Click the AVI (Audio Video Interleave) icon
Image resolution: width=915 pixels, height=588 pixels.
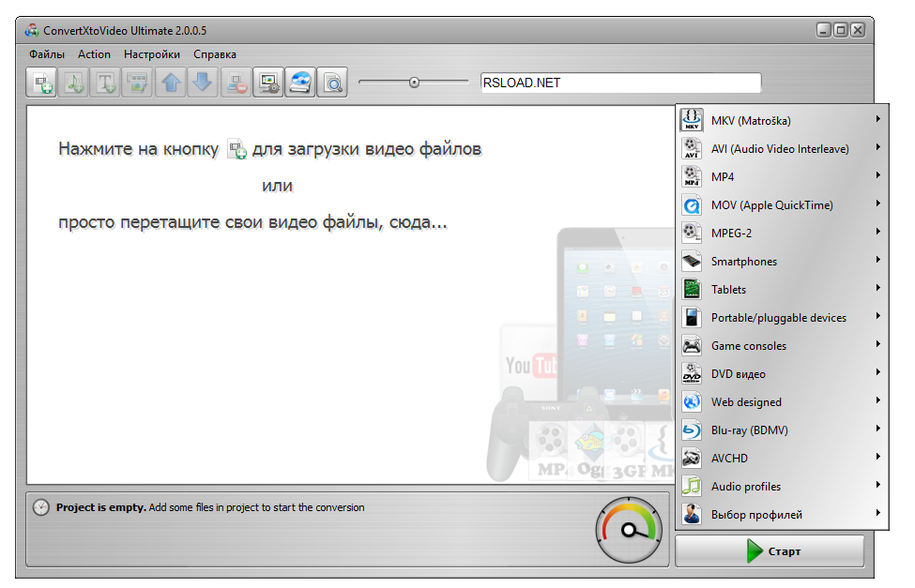tap(692, 148)
